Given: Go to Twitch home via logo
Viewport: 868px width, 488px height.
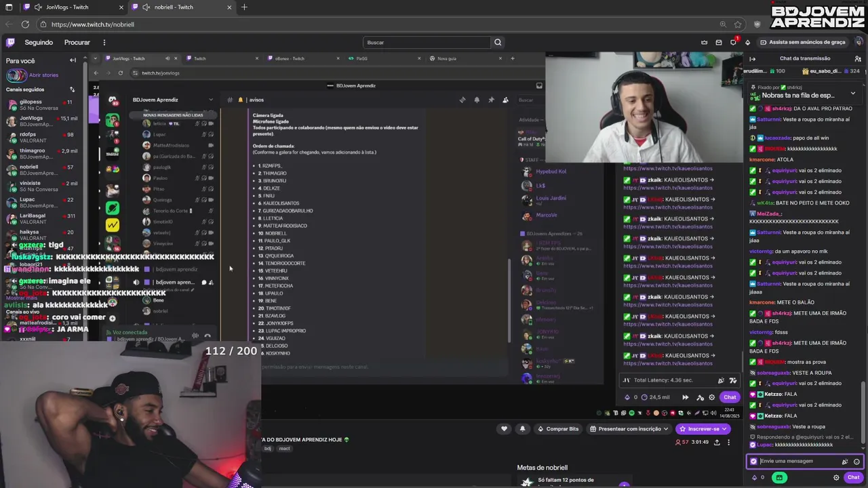Looking at the screenshot, I should point(10,42).
